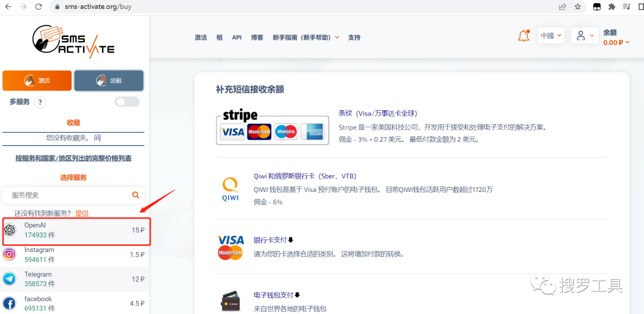The image size is (644, 314).
Task: Open the user account dropdown
Action: [585, 36]
